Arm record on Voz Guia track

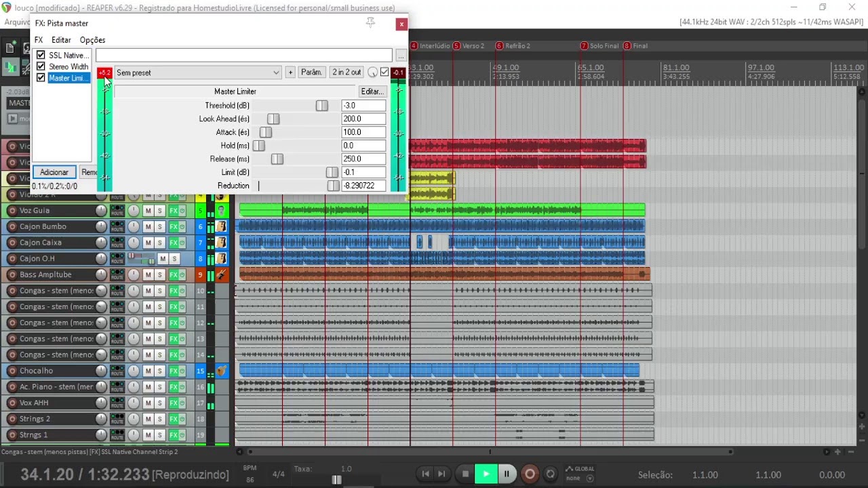point(12,210)
